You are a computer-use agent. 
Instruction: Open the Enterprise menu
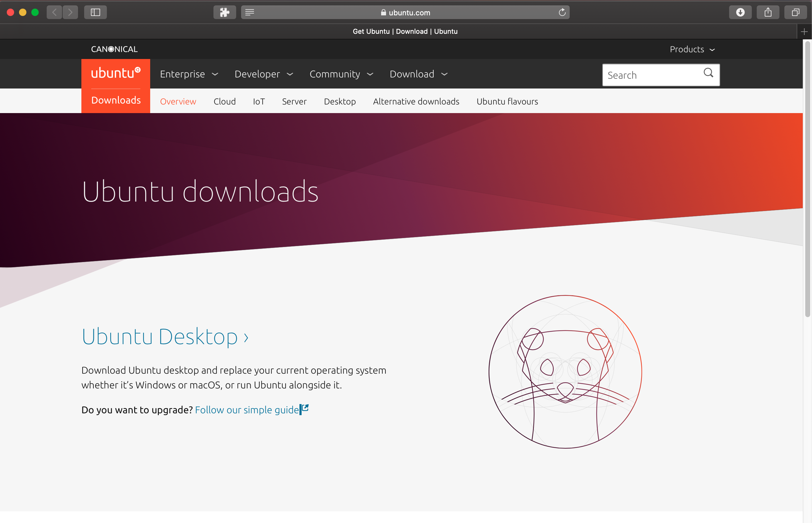189,74
